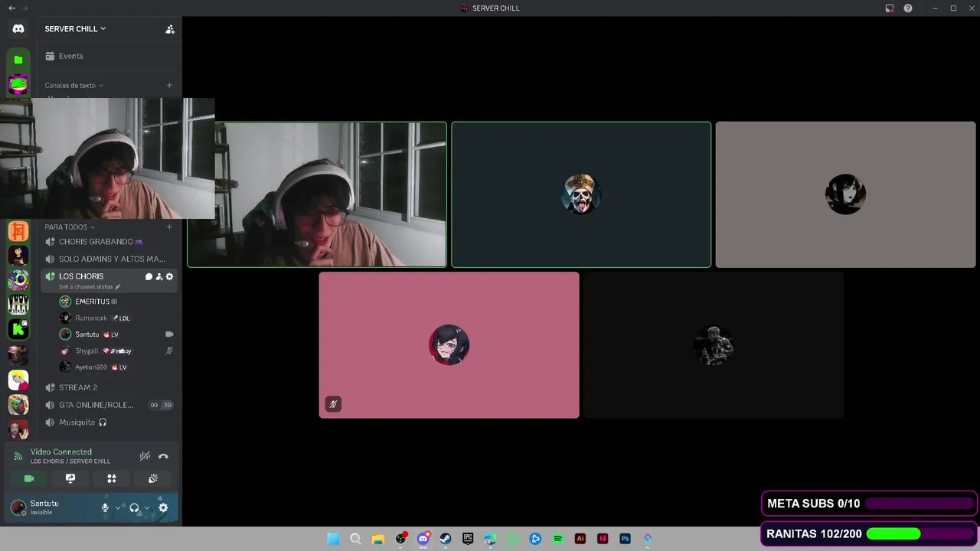Toggle noise suppression icon
This screenshot has height=551, width=980.
pos(145,456)
